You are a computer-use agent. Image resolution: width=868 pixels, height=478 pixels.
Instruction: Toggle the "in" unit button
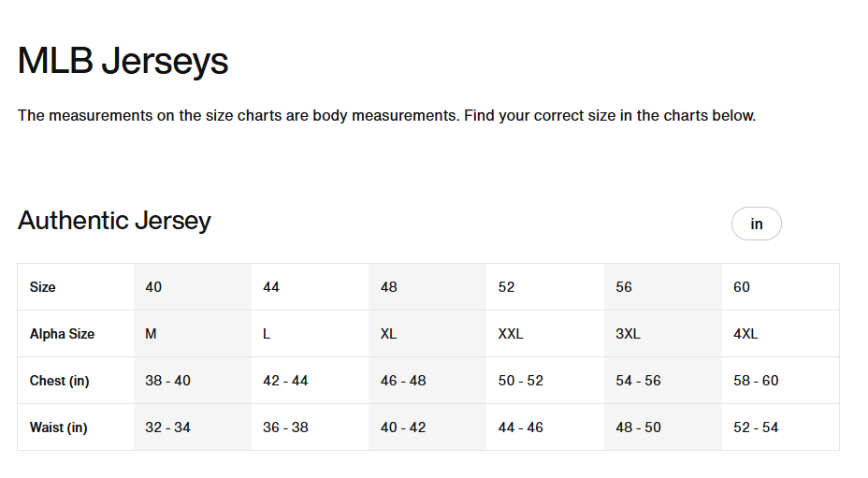(x=756, y=225)
